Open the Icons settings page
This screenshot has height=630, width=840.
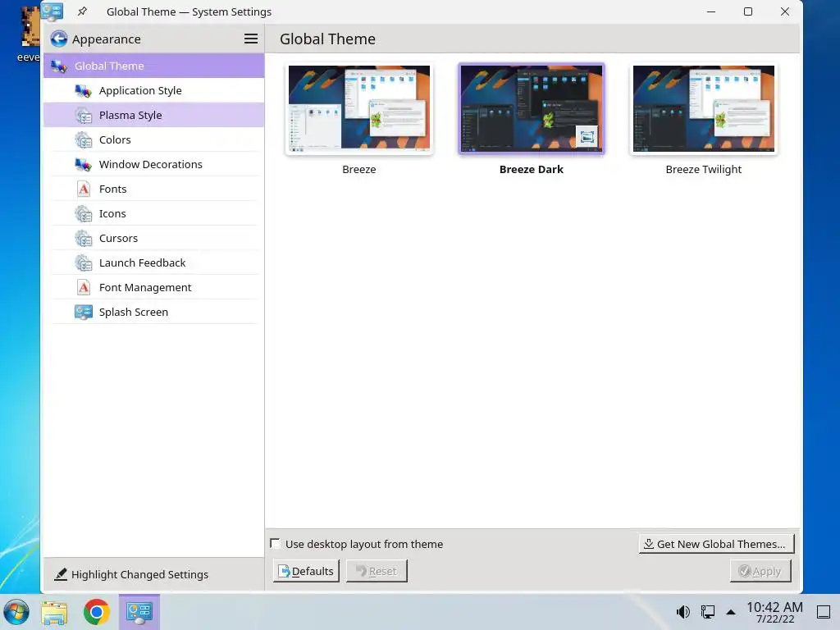coord(153,214)
